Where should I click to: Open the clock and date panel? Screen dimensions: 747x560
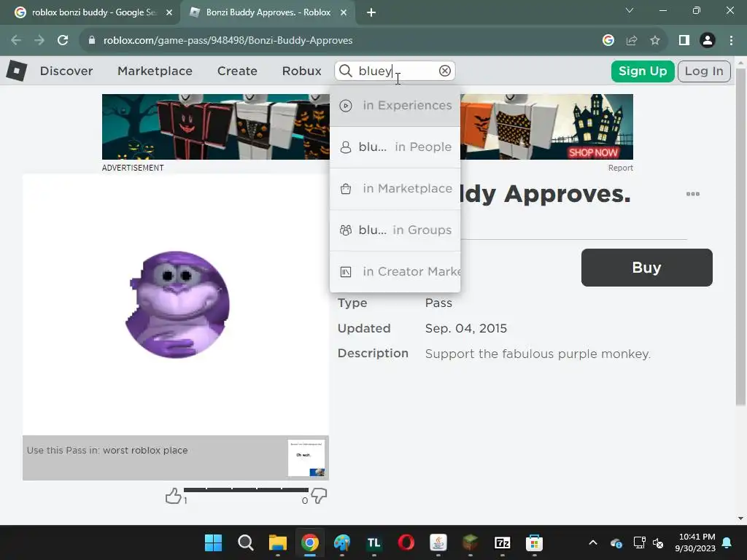[697, 542]
